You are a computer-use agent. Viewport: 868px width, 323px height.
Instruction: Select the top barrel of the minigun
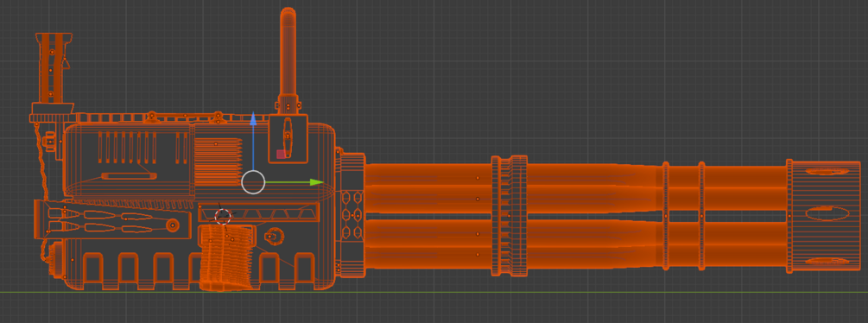pyautogui.click(x=576, y=176)
